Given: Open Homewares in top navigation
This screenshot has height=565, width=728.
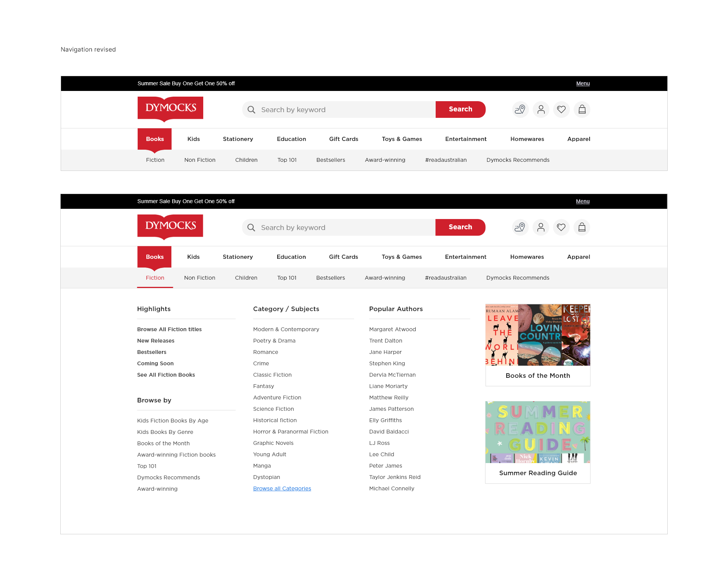Looking at the screenshot, I should click(527, 139).
